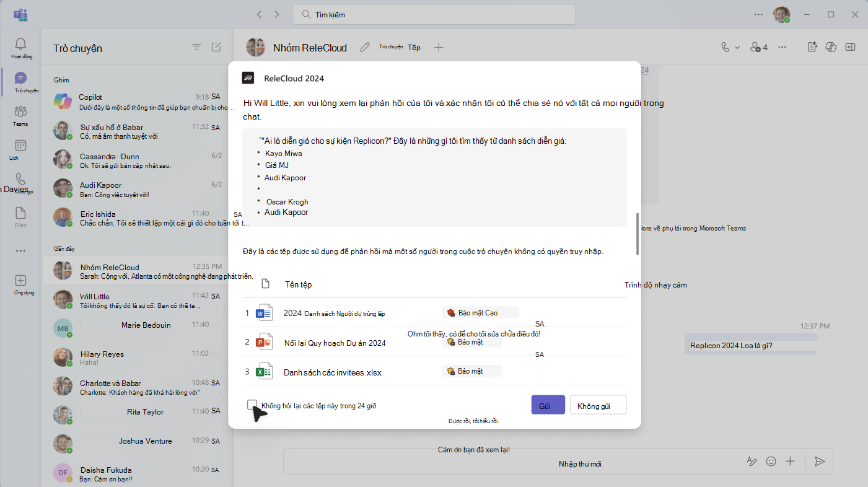Click the Gửi send button
Image resolution: width=868 pixels, height=487 pixels.
click(548, 405)
